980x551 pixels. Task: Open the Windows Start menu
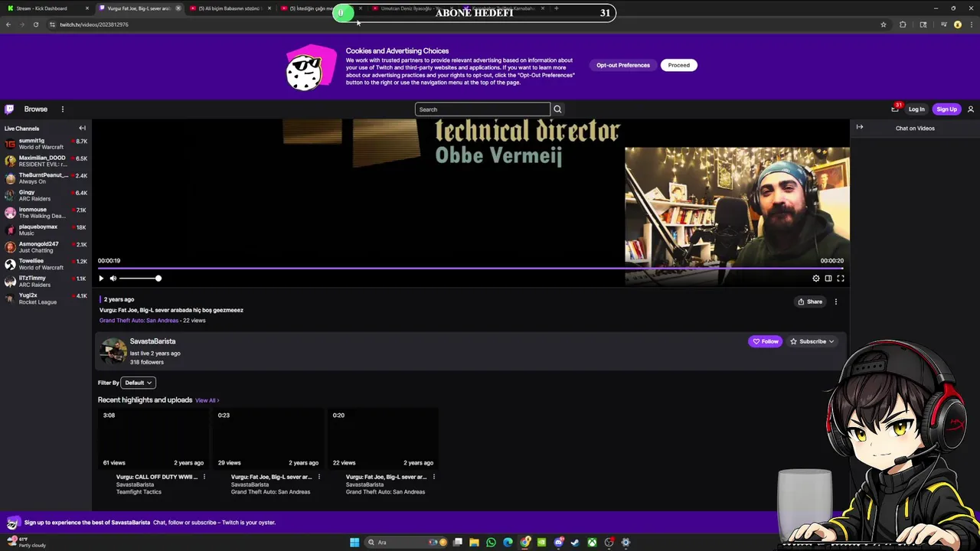(354, 543)
